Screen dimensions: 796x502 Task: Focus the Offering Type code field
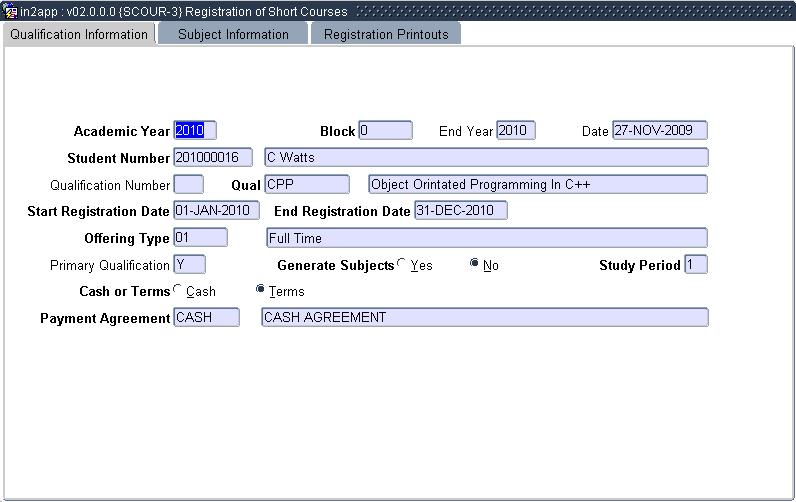200,237
